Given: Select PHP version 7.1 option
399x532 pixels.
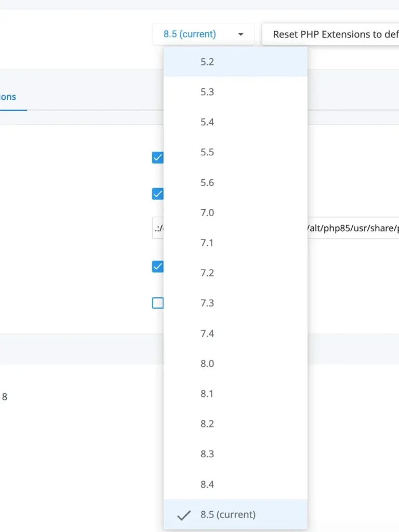Looking at the screenshot, I should (235, 243).
